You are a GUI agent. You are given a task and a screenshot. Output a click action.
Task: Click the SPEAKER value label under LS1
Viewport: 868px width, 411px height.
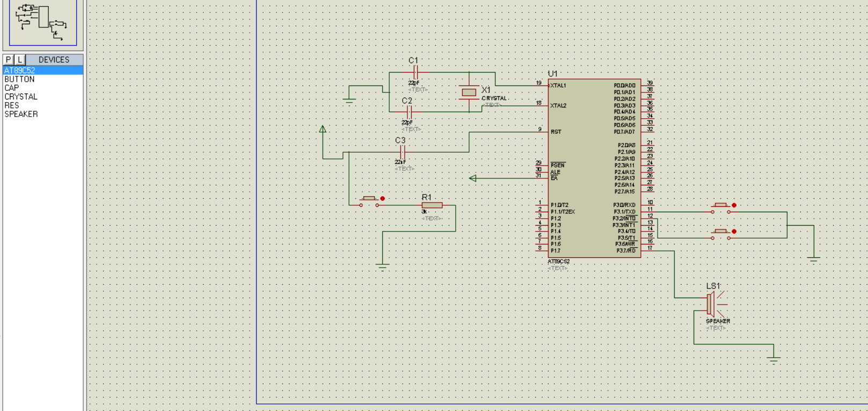click(x=718, y=321)
